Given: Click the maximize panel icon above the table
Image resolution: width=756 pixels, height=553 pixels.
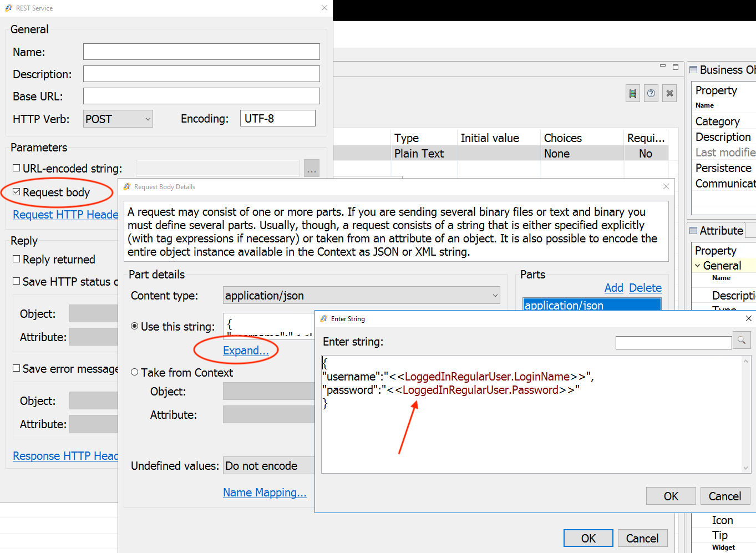Looking at the screenshot, I should click(676, 67).
